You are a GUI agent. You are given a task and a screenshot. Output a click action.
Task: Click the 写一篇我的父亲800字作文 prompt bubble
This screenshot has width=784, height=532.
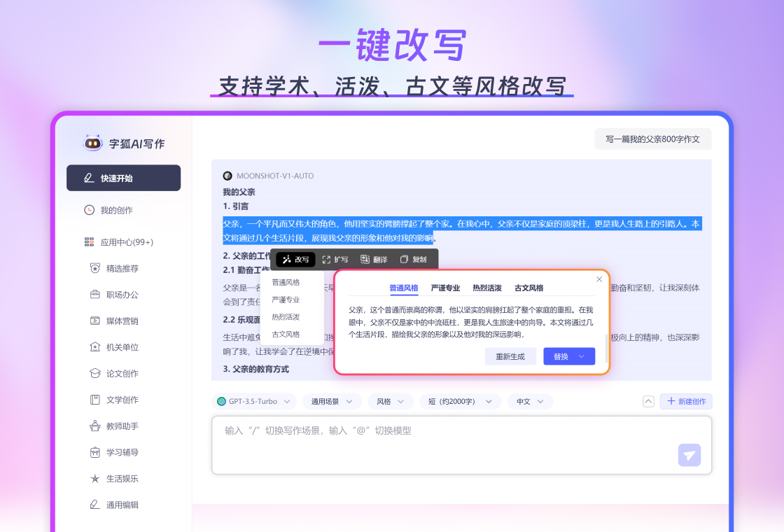pos(652,139)
